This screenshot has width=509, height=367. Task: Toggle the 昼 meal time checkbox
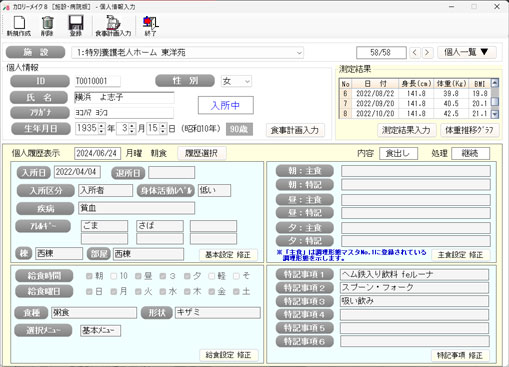click(138, 276)
